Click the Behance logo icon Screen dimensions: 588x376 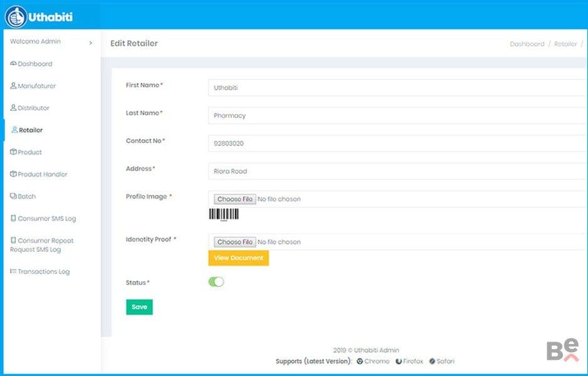[x=563, y=350]
